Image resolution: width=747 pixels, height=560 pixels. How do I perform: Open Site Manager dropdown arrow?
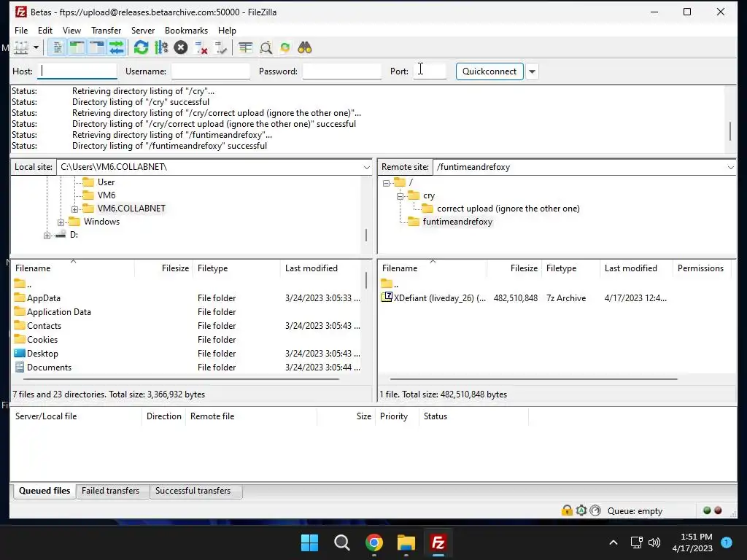36,47
